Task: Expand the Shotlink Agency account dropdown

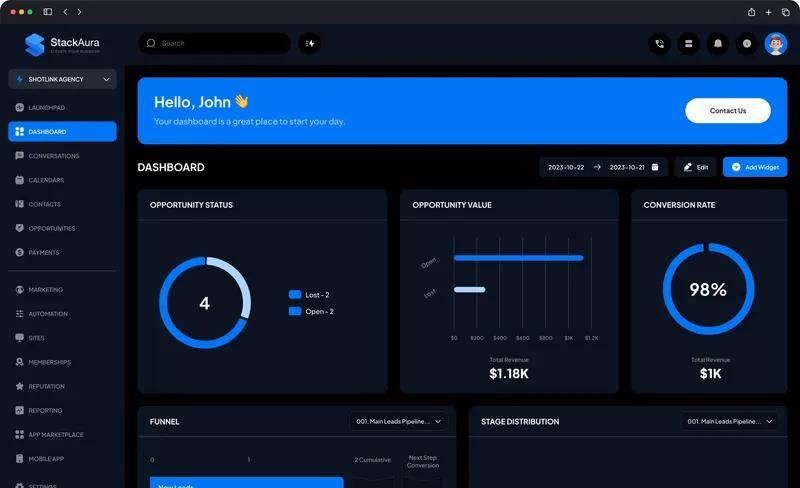Action: point(62,79)
